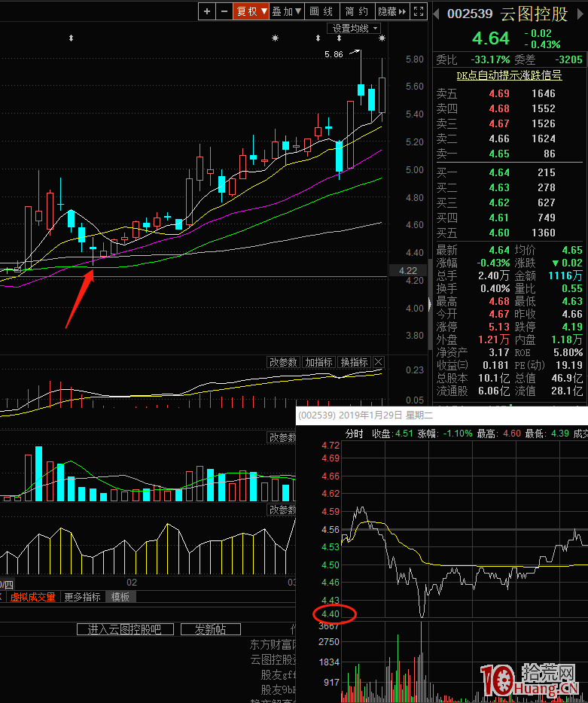Open the 更多指标 tab
Screen dimensions: 588x703
tap(83, 597)
